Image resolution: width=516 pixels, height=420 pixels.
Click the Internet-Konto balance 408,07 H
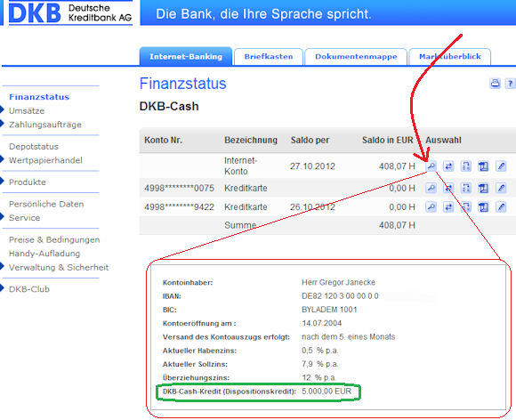coord(397,166)
